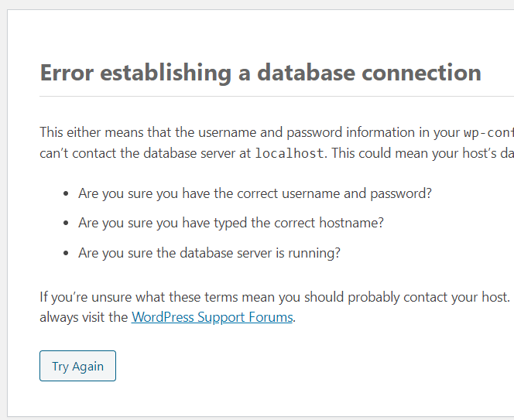Click the Try Again button

77,366
